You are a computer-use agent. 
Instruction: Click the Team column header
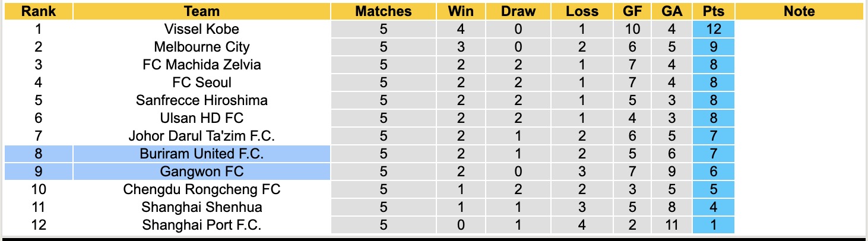click(x=201, y=11)
